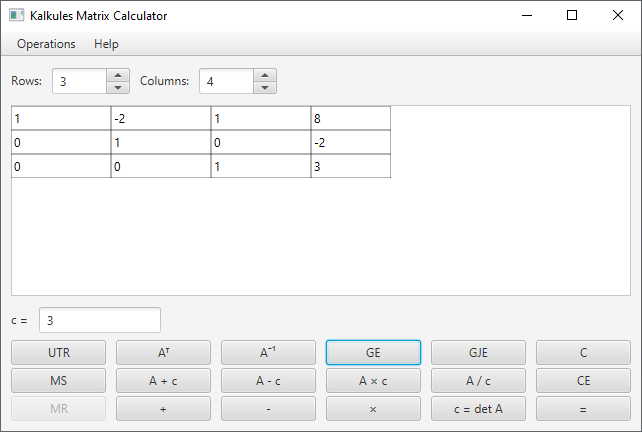Select second-row third-column cell with 0
642x432 pixels.
tap(261, 142)
